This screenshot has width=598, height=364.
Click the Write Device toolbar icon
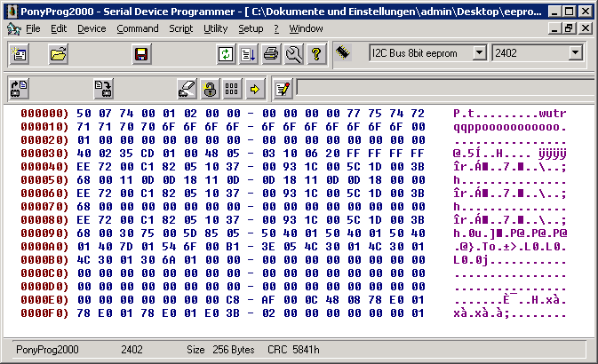[103, 89]
